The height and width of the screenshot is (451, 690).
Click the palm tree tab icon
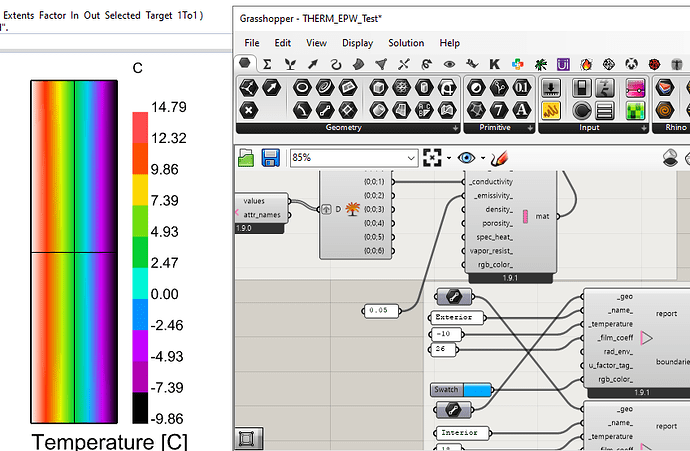pos(541,64)
